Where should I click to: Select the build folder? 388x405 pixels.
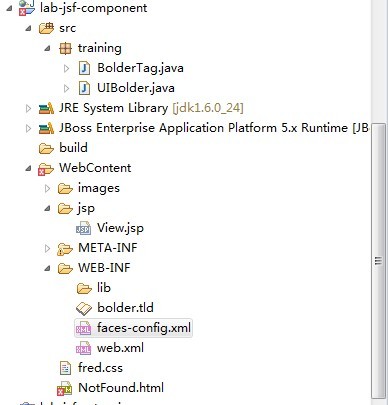coord(73,148)
